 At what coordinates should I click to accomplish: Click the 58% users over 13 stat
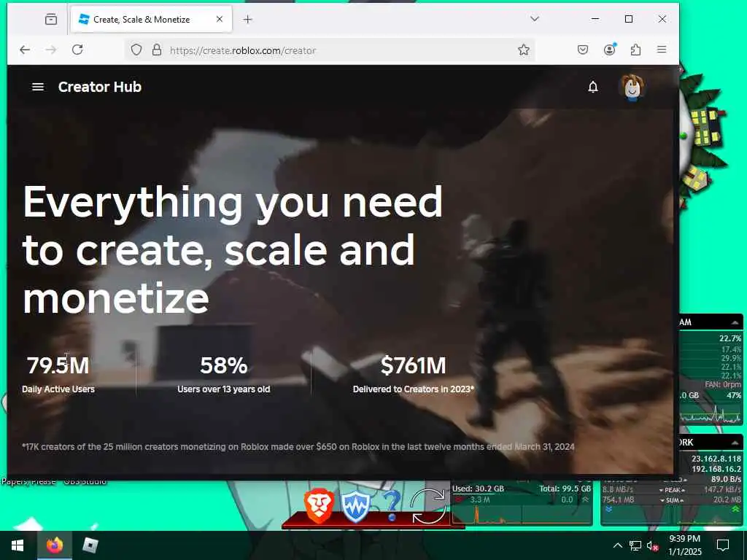223,374
